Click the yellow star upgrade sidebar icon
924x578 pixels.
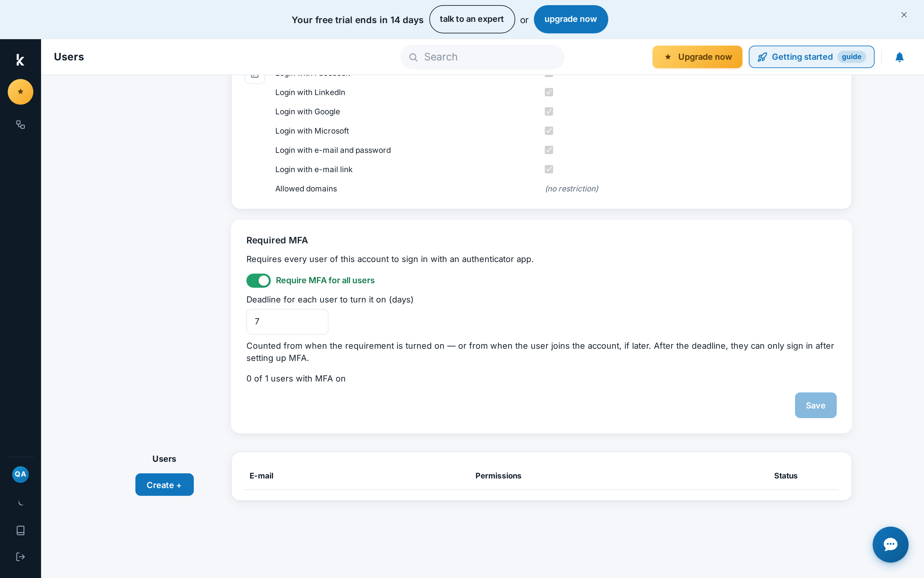click(20, 92)
